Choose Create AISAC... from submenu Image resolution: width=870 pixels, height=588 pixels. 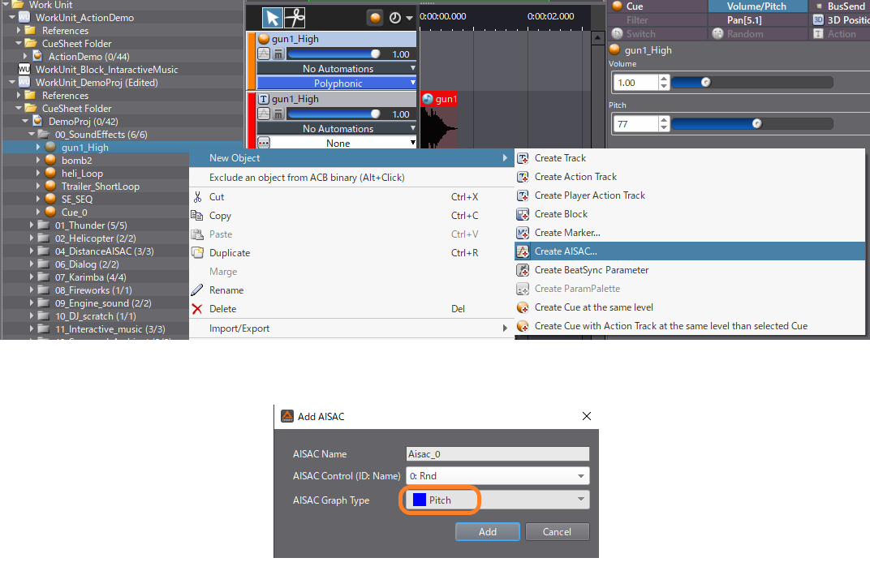pos(690,251)
